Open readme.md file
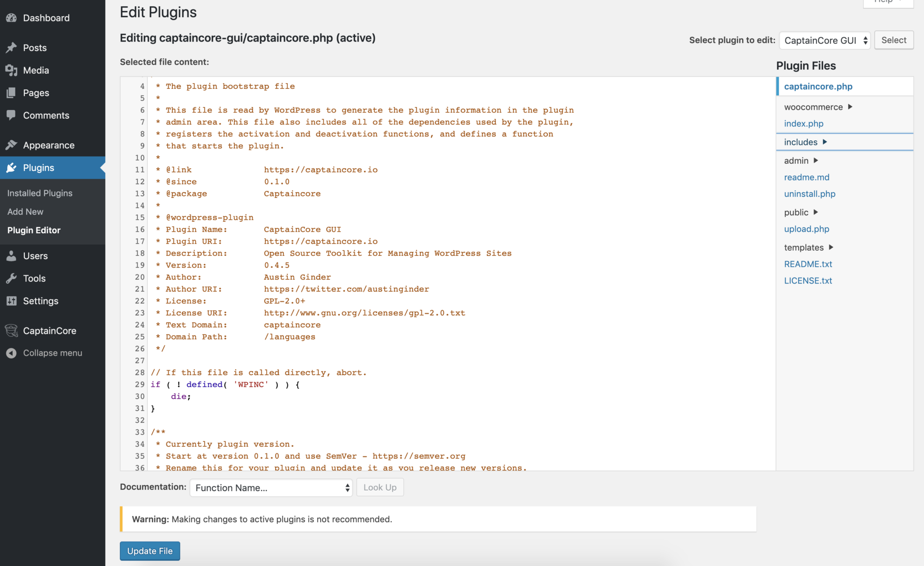Image resolution: width=924 pixels, height=566 pixels. (807, 177)
